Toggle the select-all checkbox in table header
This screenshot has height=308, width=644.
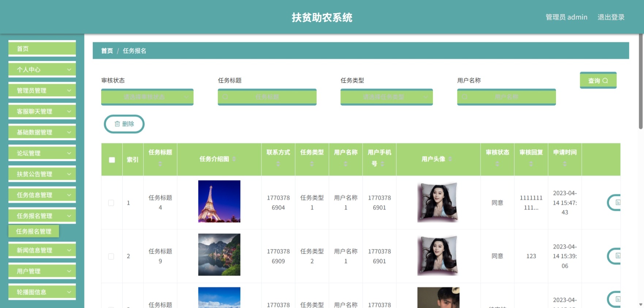click(x=112, y=160)
